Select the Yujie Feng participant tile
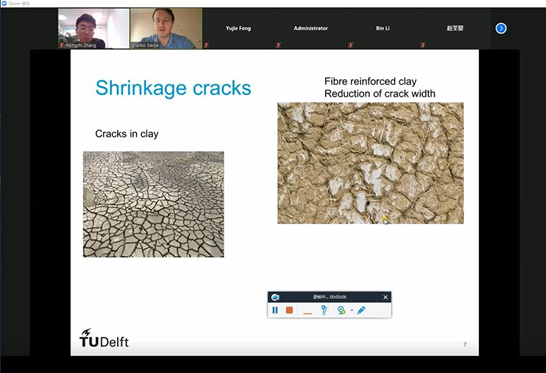This screenshot has height=373, width=546. tap(238, 28)
